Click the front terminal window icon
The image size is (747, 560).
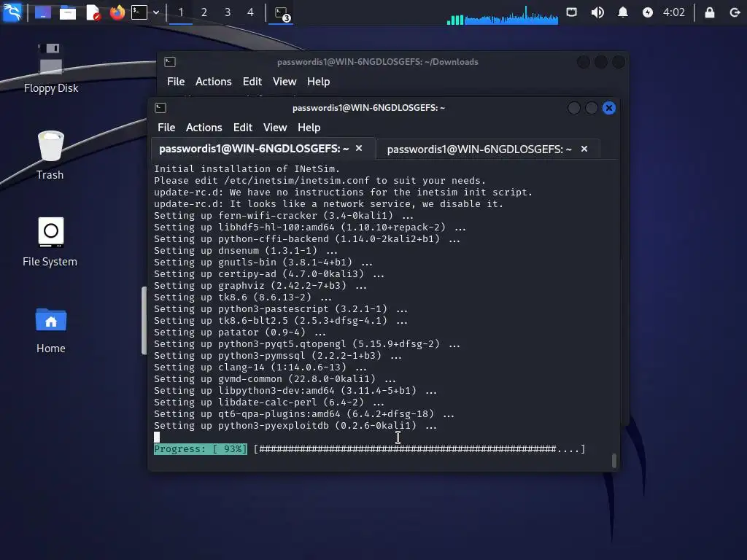(x=160, y=108)
